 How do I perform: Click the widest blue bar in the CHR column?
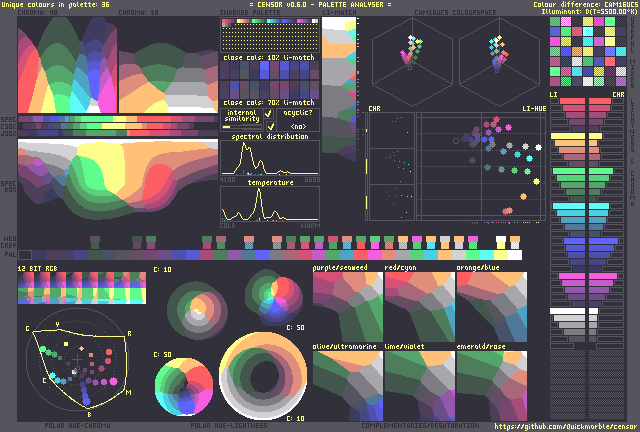click(x=604, y=241)
